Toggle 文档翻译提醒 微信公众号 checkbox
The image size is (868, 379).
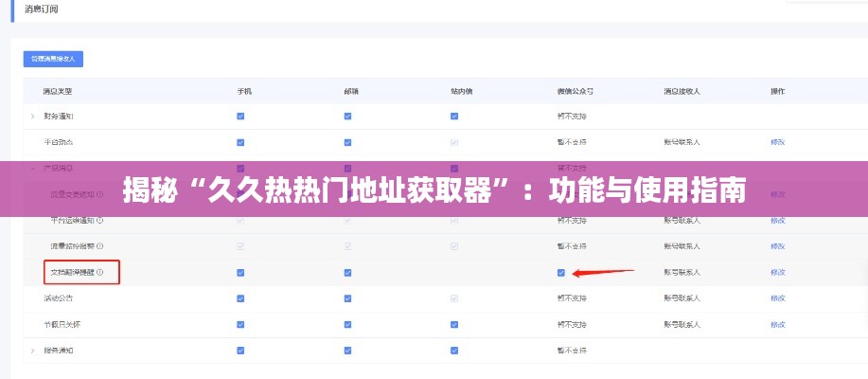point(561,272)
